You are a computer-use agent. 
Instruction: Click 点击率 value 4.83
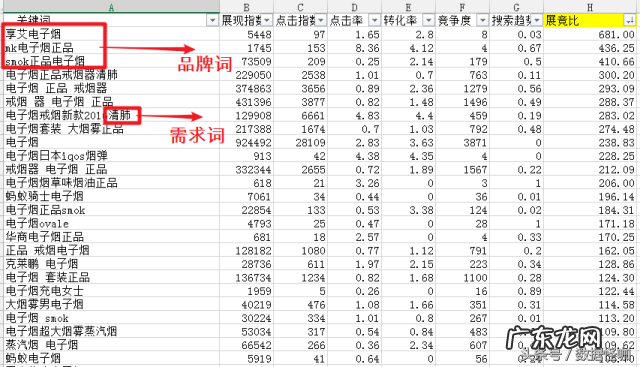tap(367, 116)
